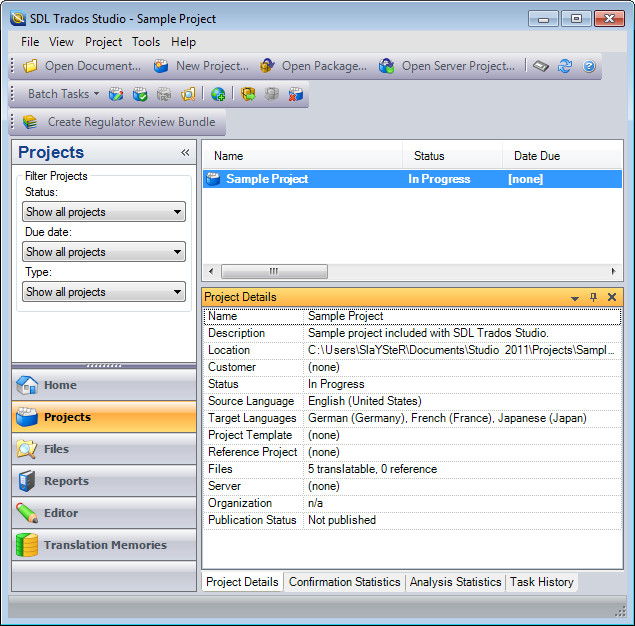This screenshot has height=626, width=635.
Task: Click the Open Package toolbar button
Action: tap(313, 66)
